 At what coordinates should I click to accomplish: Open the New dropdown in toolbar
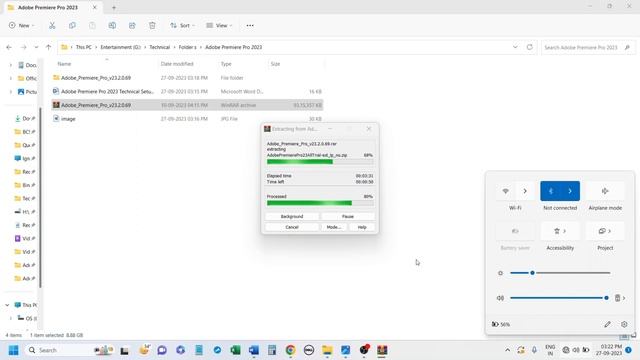tap(21, 25)
